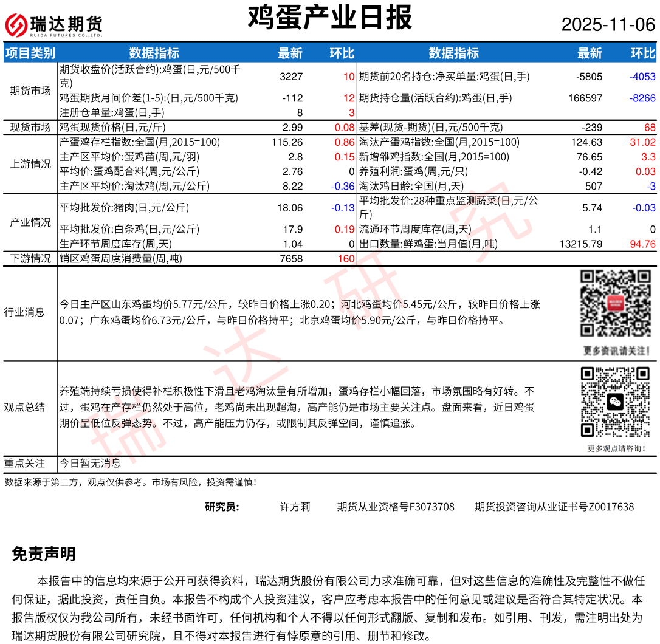
Task: Click the 项目类别 column header
Action: click(x=30, y=53)
